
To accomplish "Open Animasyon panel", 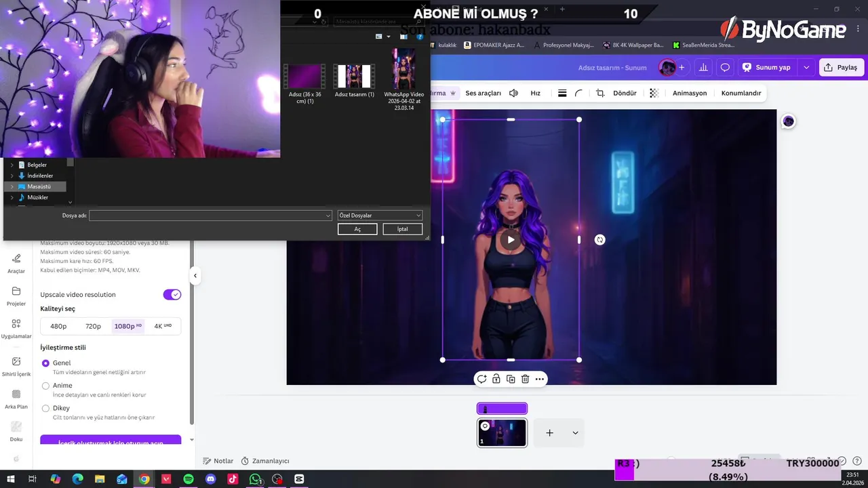I will pos(690,93).
